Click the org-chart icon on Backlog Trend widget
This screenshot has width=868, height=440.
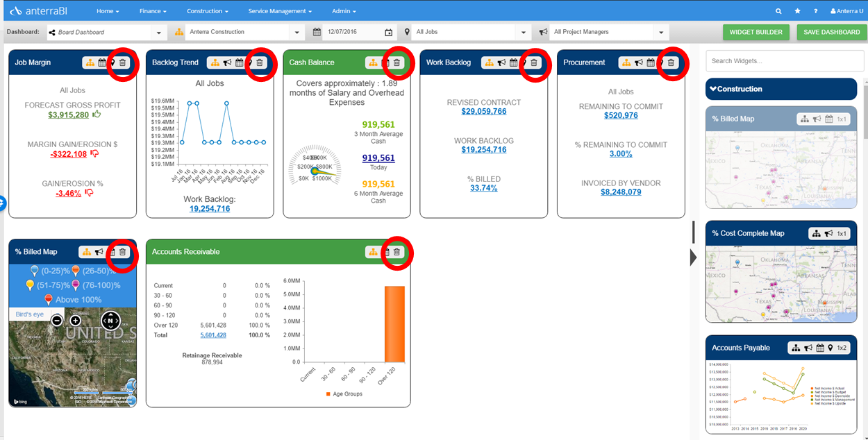215,62
